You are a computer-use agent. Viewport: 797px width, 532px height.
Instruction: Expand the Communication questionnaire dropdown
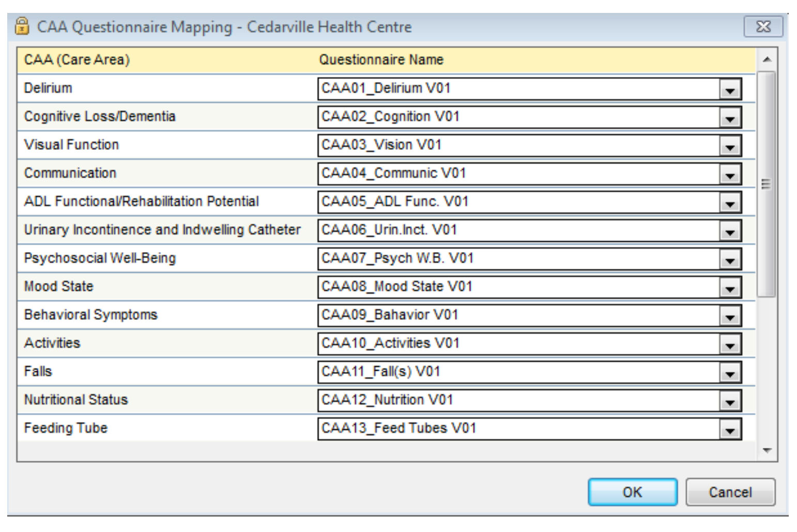(x=730, y=175)
